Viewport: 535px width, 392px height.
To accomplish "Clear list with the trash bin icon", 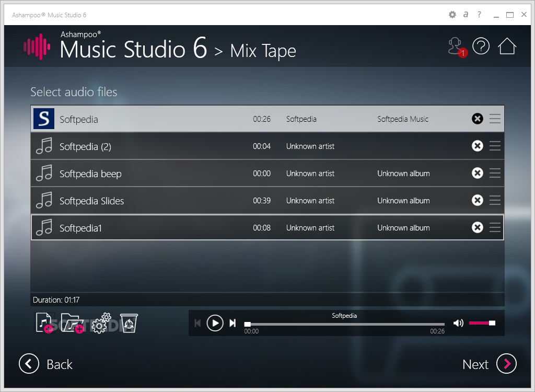I will 129,323.
